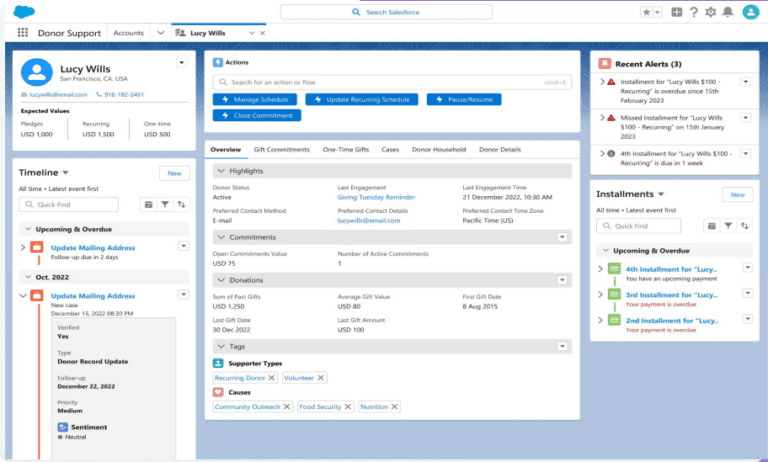The width and height of the screenshot is (768, 462).
Task: Open Missed Installment alert dropdown menu
Action: 745,118
